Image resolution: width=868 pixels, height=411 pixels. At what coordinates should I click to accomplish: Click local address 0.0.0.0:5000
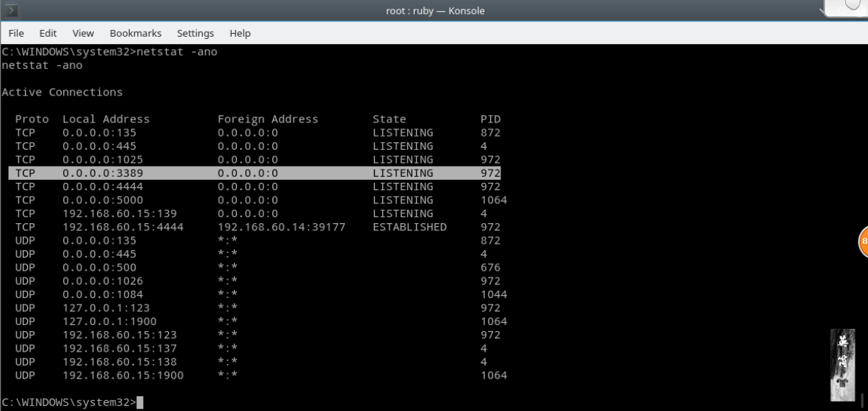click(x=103, y=200)
